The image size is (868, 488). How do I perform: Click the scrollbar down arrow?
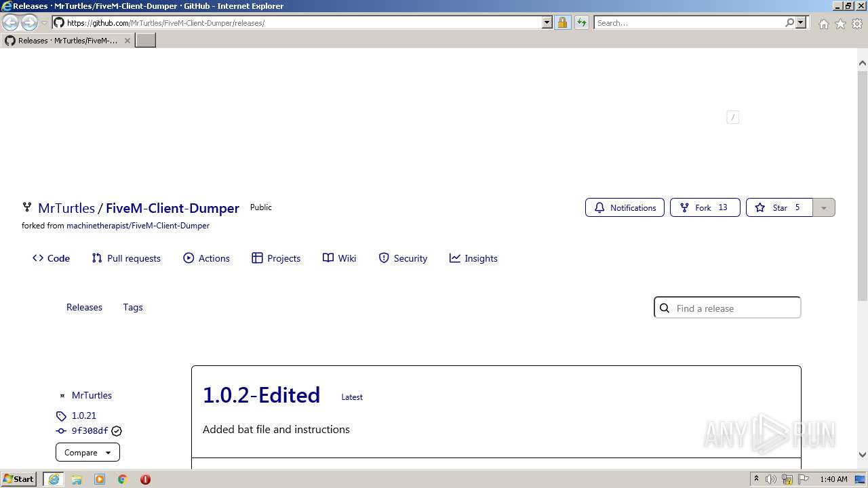point(863,455)
